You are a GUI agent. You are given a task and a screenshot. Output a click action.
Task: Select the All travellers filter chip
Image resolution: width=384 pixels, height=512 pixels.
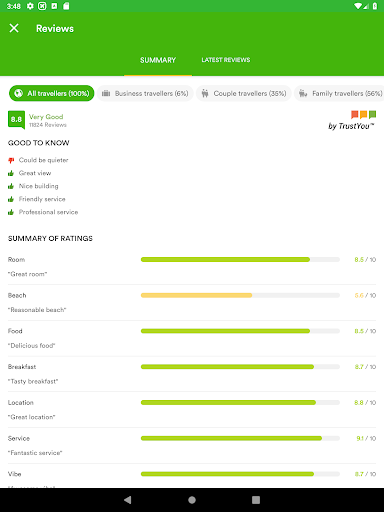[52, 93]
